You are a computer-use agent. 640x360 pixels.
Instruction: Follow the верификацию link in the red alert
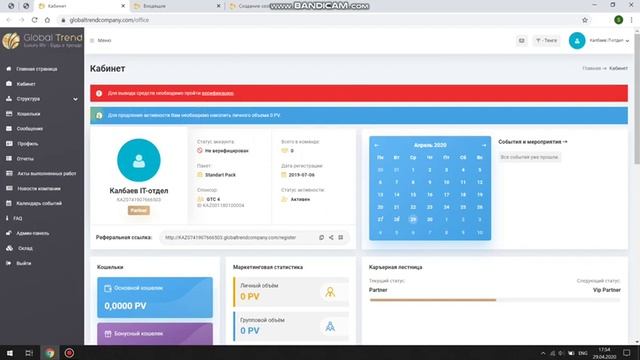click(x=218, y=93)
